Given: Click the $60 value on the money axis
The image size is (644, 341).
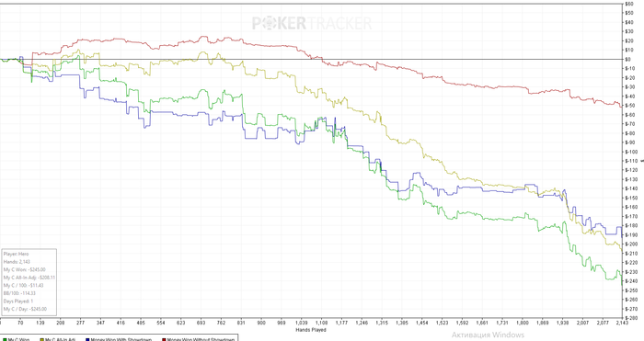Looking at the screenshot, I should coord(628,4).
